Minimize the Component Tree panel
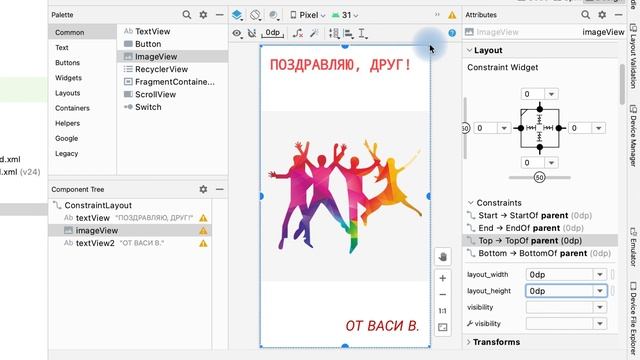Screen dimensions: 640x360 [220, 189]
